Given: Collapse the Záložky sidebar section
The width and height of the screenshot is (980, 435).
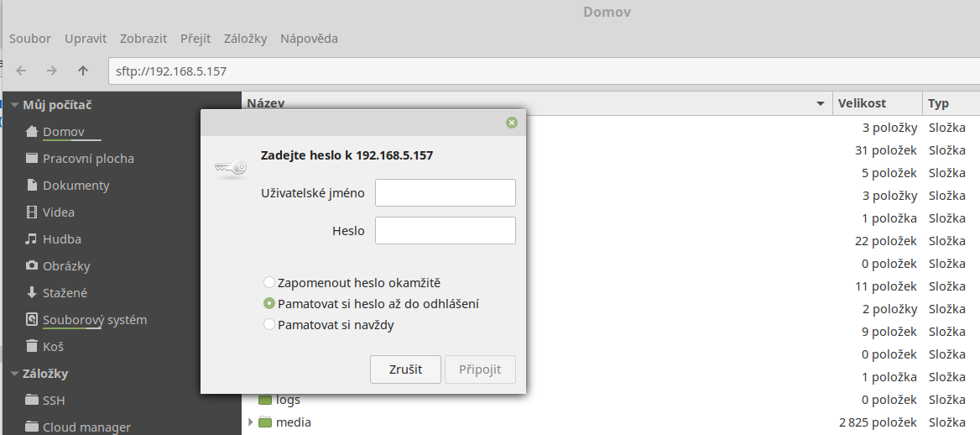Looking at the screenshot, I should [14, 374].
